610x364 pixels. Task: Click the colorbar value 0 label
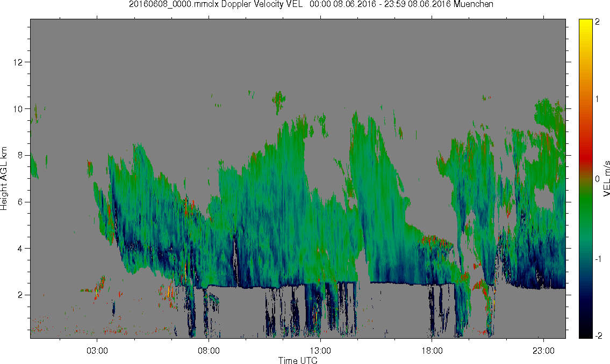[597, 179]
